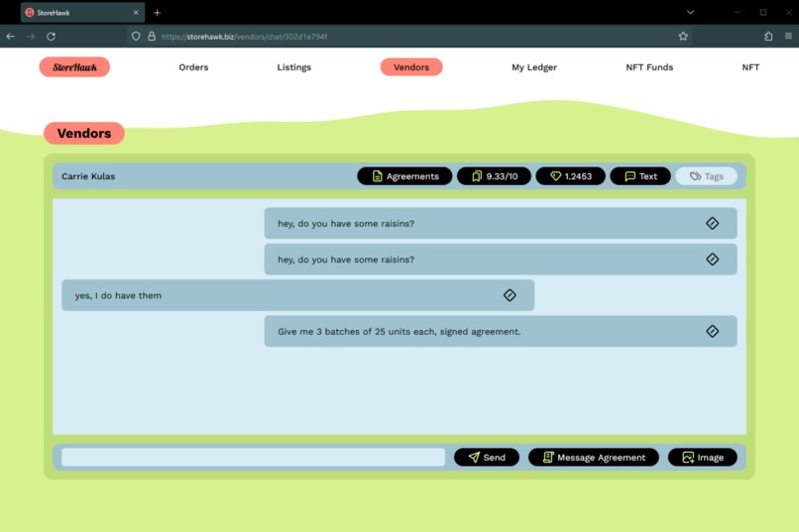Open a new browser tab
This screenshot has width=799, height=532.
click(157, 12)
